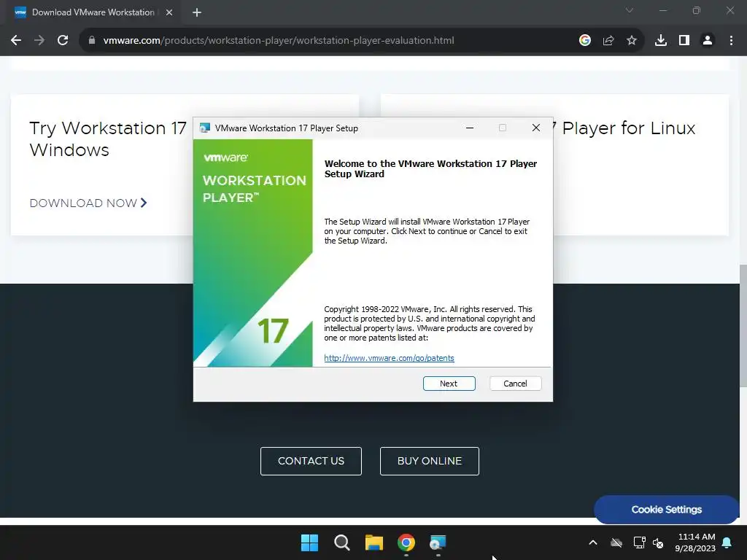
Task: Click the muted volume tray icon
Action: click(658, 542)
